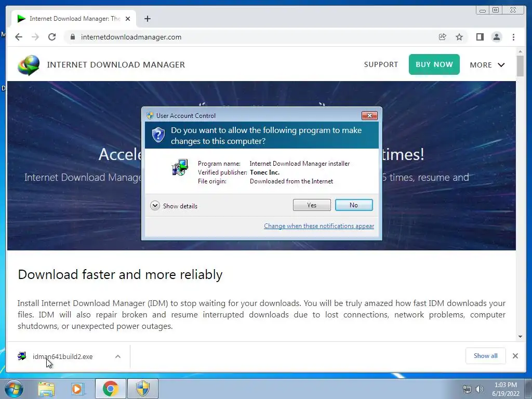Viewport: 532px width, 399px height.
Task: Reload the page with the refresh icon
Action: (52, 37)
